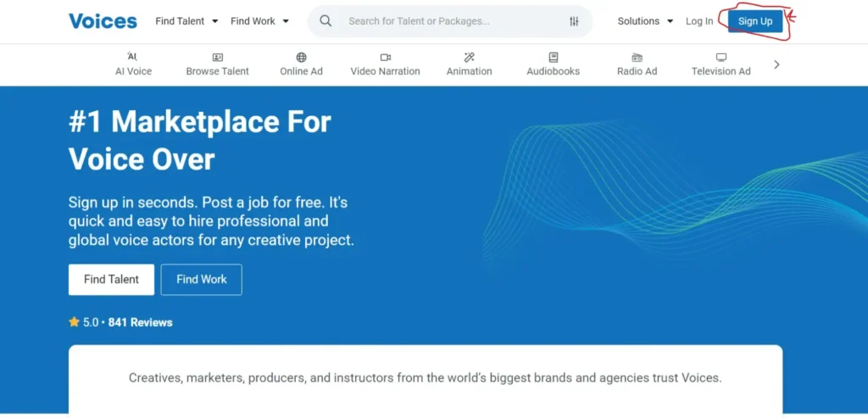Click the Creatives, marketers, producers trust text
Viewport: 868px width, 418px height.
[426, 378]
